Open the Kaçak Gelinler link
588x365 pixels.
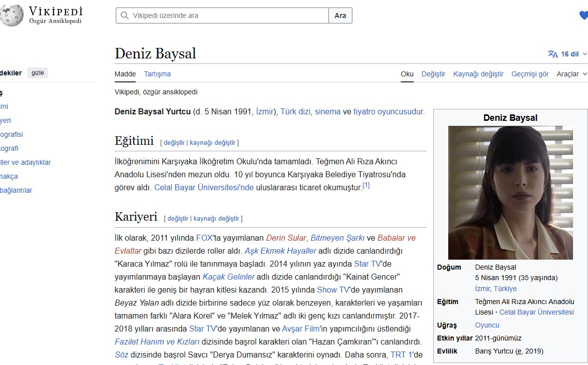[x=229, y=277]
